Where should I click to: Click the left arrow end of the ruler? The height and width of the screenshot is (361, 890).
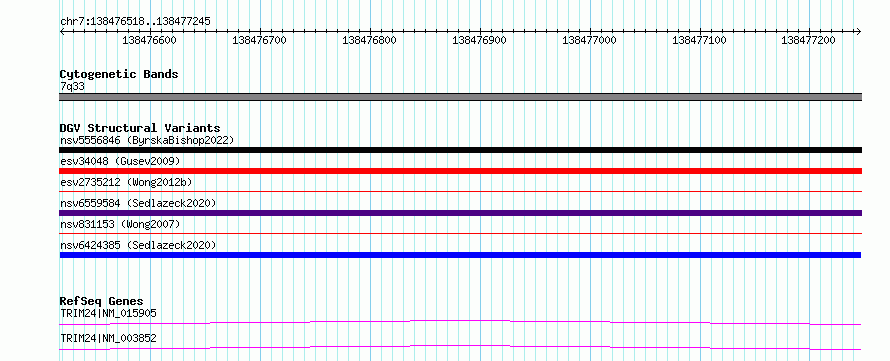62,31
